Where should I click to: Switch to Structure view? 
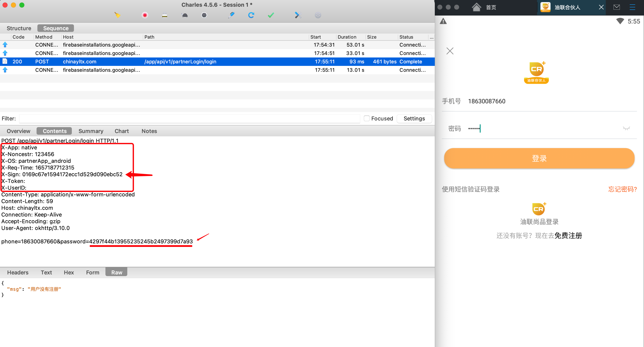19,28
